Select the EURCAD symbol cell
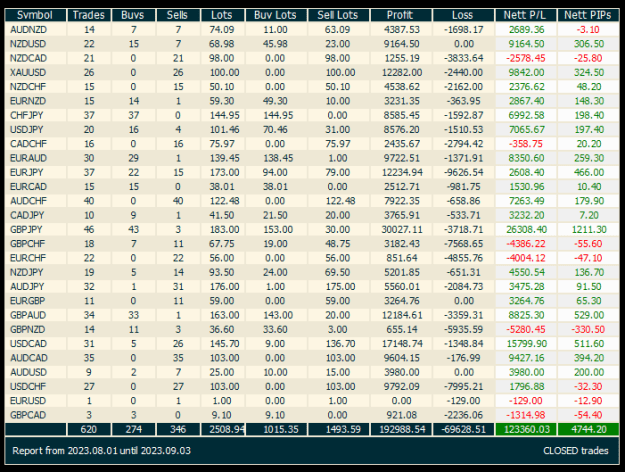625x472 pixels. 35,187
